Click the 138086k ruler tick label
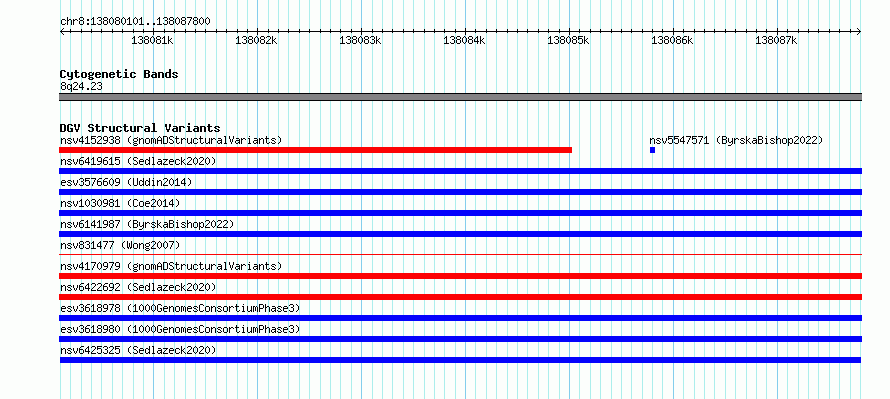This screenshot has width=890, height=399. (x=672, y=41)
